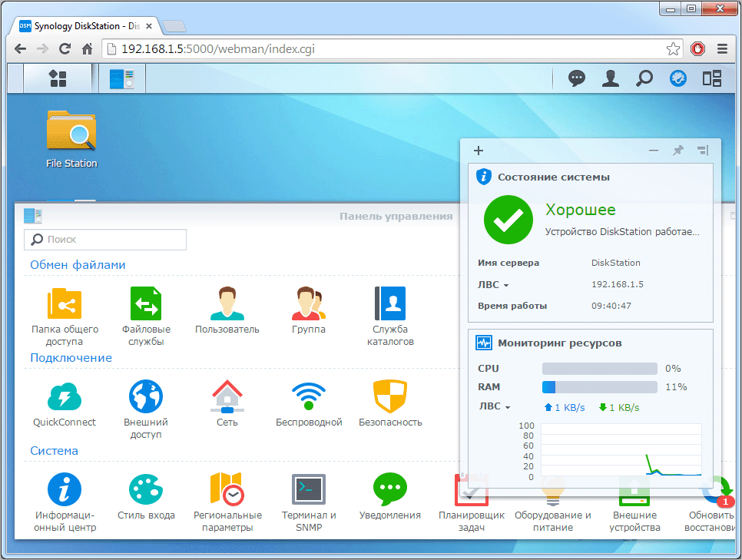Open the user options icon
Viewport: 742px width, 560px height.
611,78
